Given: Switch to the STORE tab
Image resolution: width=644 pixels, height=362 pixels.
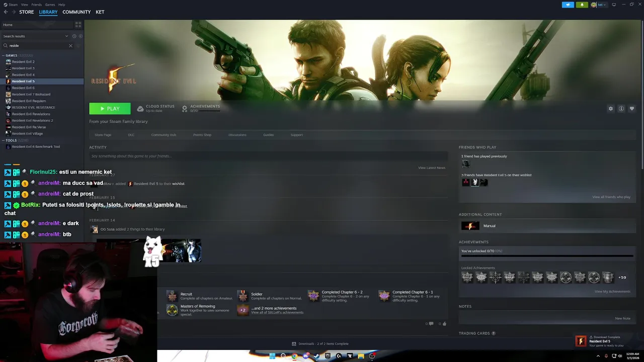Looking at the screenshot, I should click(27, 12).
